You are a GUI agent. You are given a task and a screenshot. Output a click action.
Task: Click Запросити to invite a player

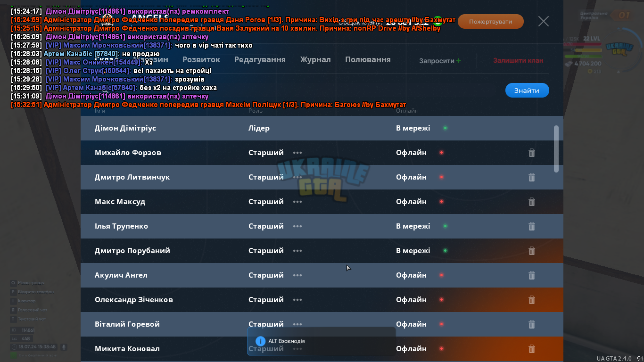[x=440, y=61]
